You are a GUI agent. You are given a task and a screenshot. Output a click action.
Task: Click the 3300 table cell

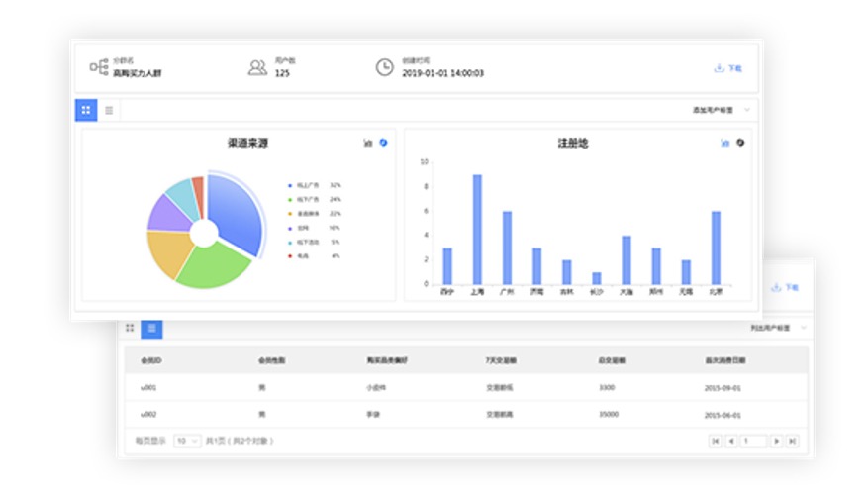pyautogui.click(x=607, y=387)
